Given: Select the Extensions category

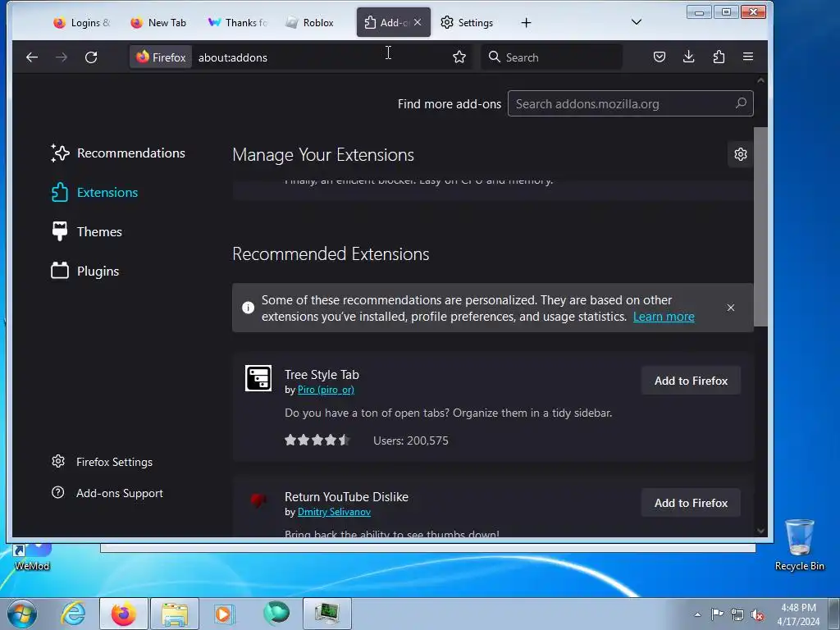Looking at the screenshot, I should 95,192.
